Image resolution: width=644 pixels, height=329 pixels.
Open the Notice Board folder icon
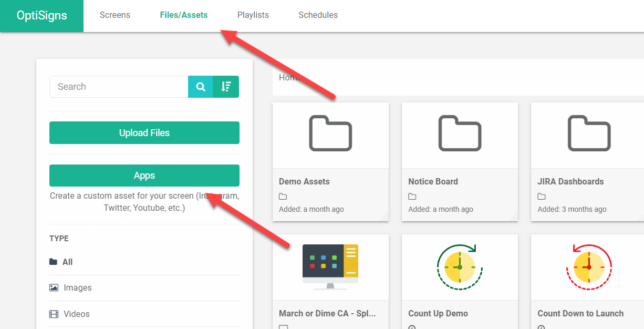pyautogui.click(x=460, y=134)
